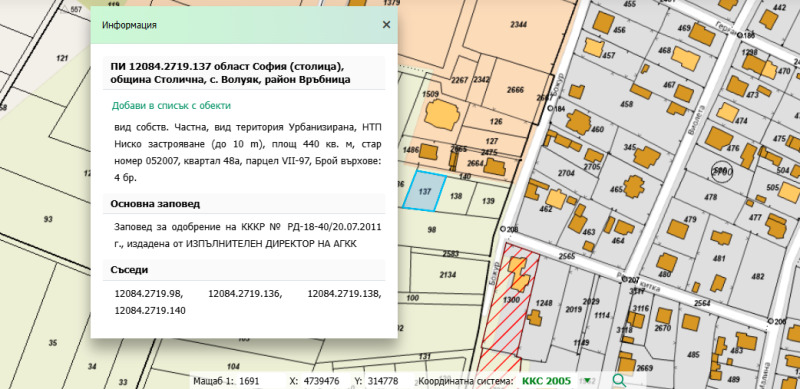Click the building in parcel 2664
The width and height of the screenshot is (800, 389).
(x=494, y=166)
